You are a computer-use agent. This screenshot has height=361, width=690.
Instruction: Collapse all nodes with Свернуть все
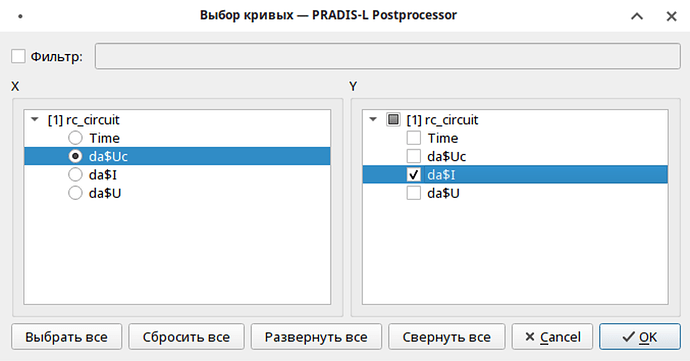tap(447, 337)
